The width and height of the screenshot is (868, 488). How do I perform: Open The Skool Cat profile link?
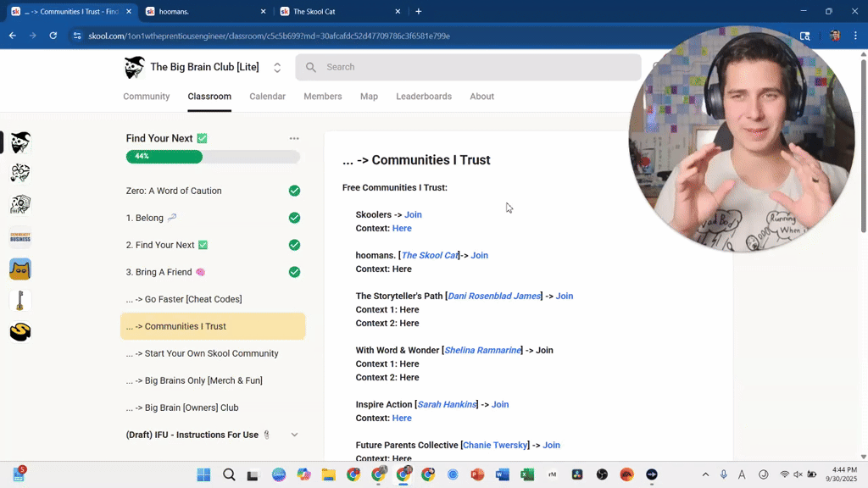tap(430, 255)
